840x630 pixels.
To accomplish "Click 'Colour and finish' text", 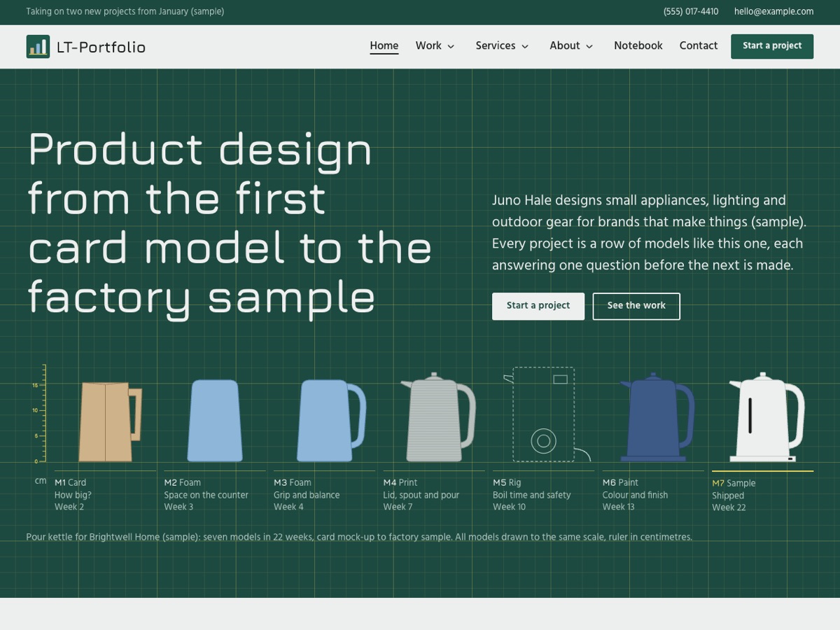I will click(x=636, y=495).
